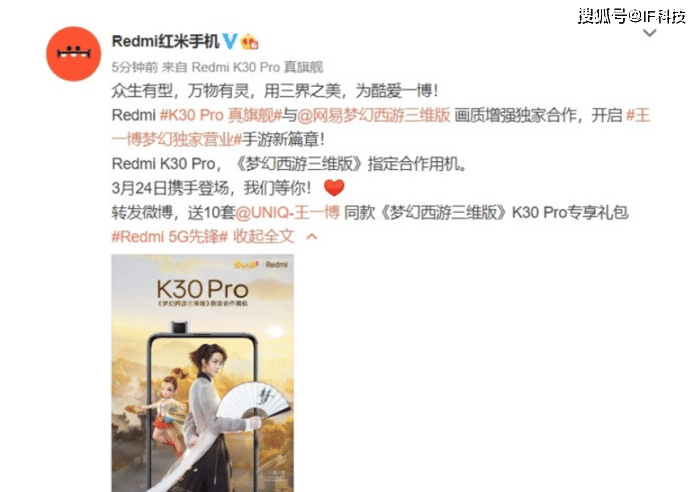The width and height of the screenshot is (700, 492).
Task: Open the #Redmi 5G先锋# hashtag
Action: pos(170,237)
